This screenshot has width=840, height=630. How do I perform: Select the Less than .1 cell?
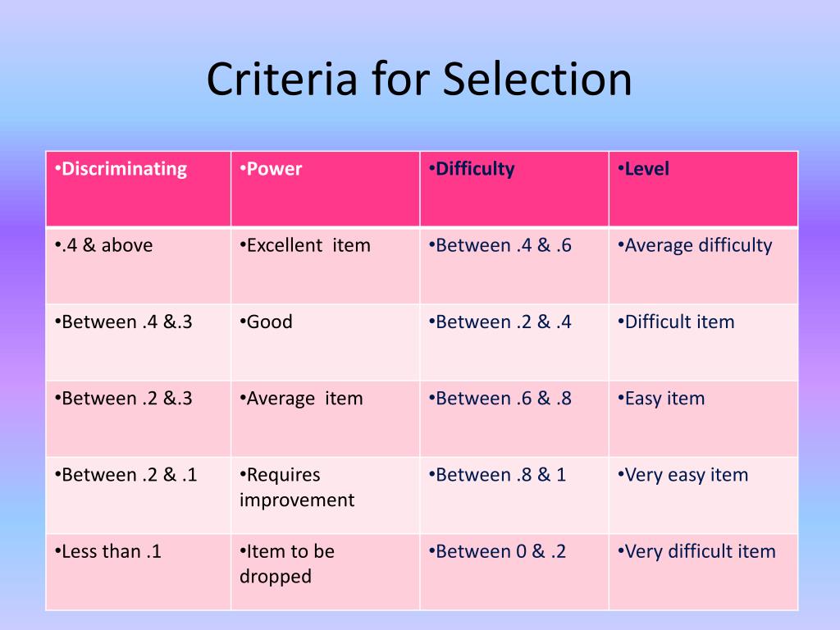pos(139,572)
